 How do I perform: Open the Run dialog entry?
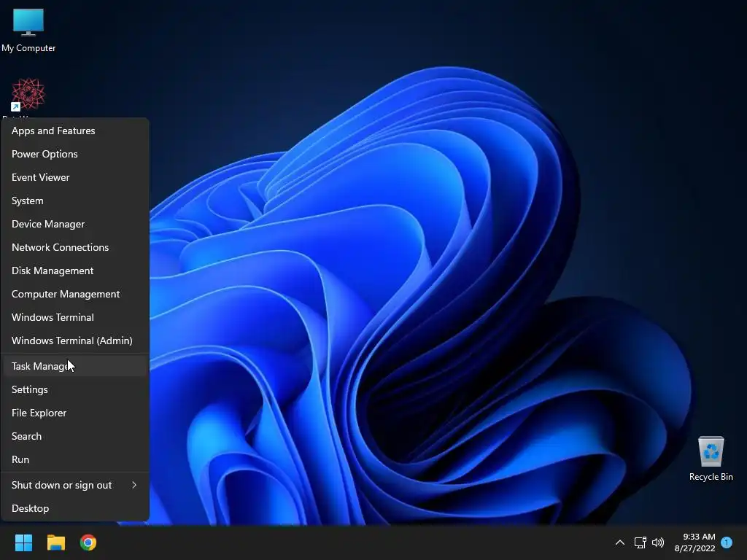pos(75,459)
